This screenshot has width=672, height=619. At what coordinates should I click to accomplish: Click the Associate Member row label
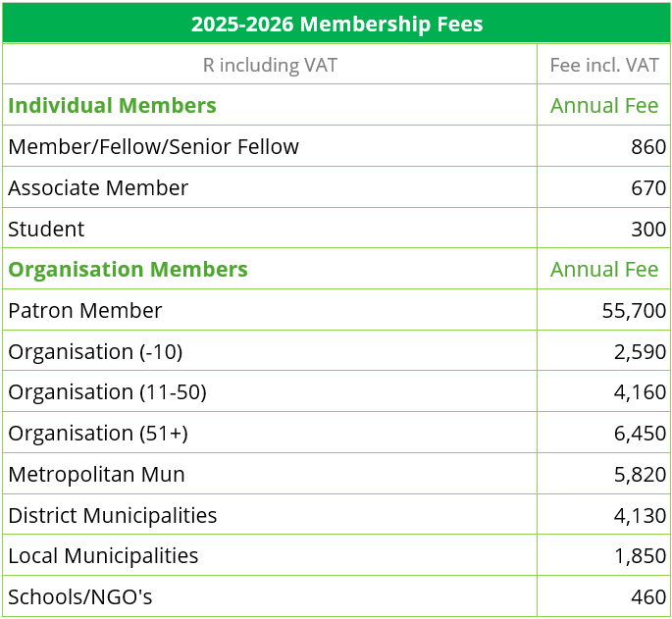click(98, 188)
